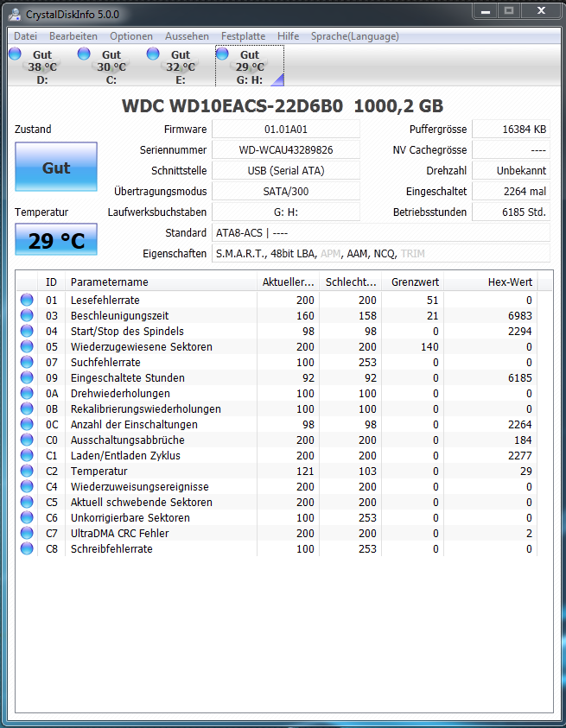
Task: Click the Übertragungsmodus field SATA/300
Action: [x=286, y=192]
